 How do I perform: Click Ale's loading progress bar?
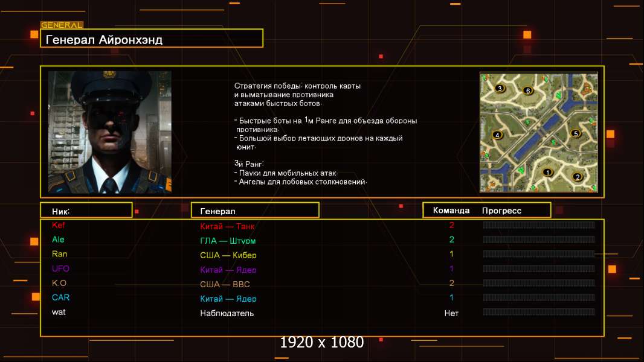(x=539, y=239)
